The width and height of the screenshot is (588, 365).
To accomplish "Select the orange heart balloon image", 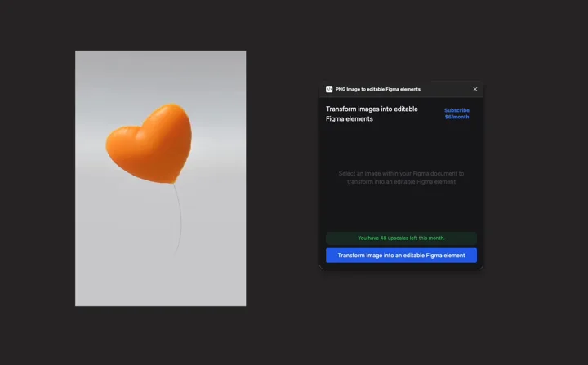I will [x=161, y=178].
